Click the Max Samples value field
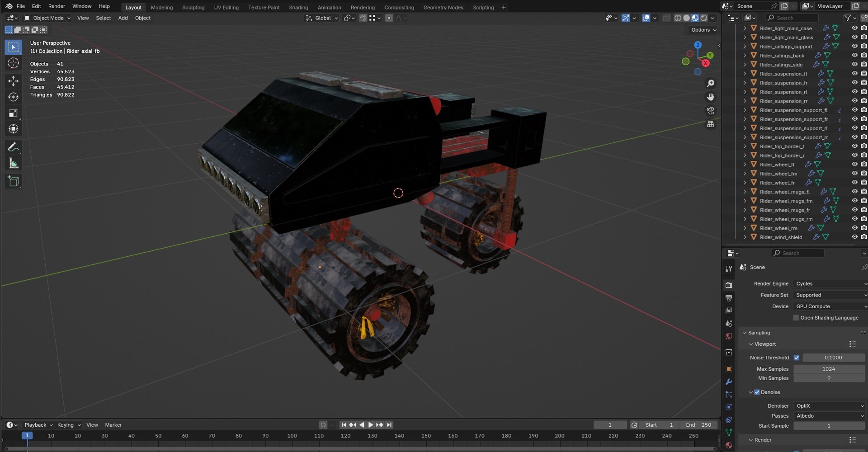This screenshot has width=868, height=452. (829, 369)
